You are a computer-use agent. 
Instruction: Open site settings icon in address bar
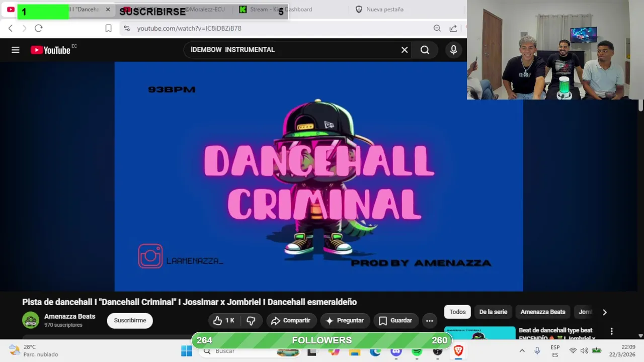click(127, 28)
